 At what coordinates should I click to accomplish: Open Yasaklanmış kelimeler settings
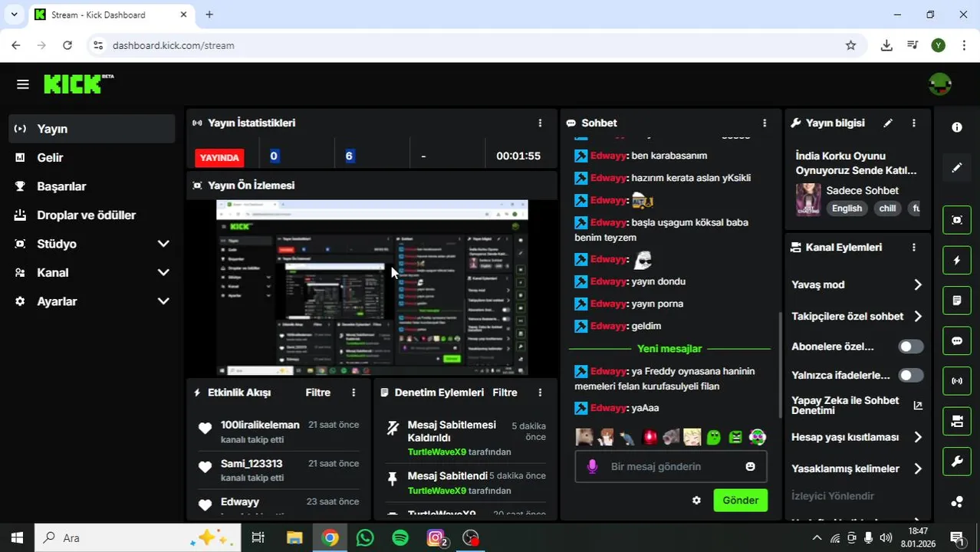pos(857,468)
